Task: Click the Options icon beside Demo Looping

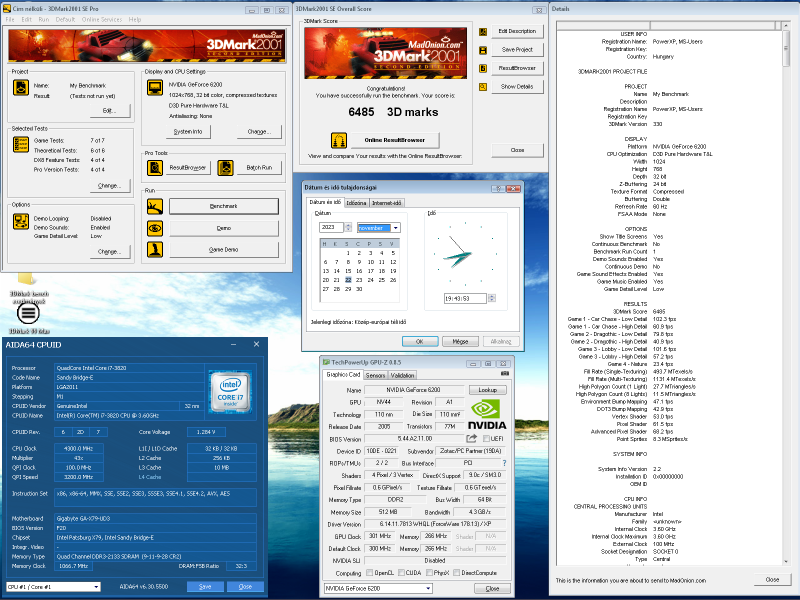Action: point(21,221)
